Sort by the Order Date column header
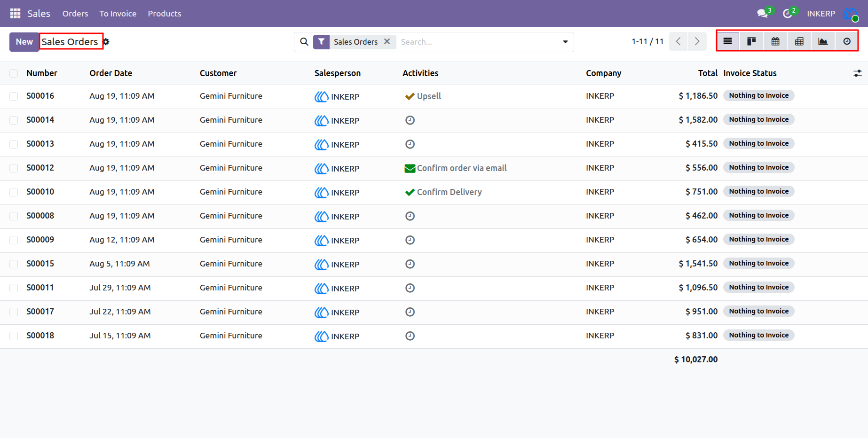Image resolution: width=868 pixels, height=438 pixels. point(111,73)
